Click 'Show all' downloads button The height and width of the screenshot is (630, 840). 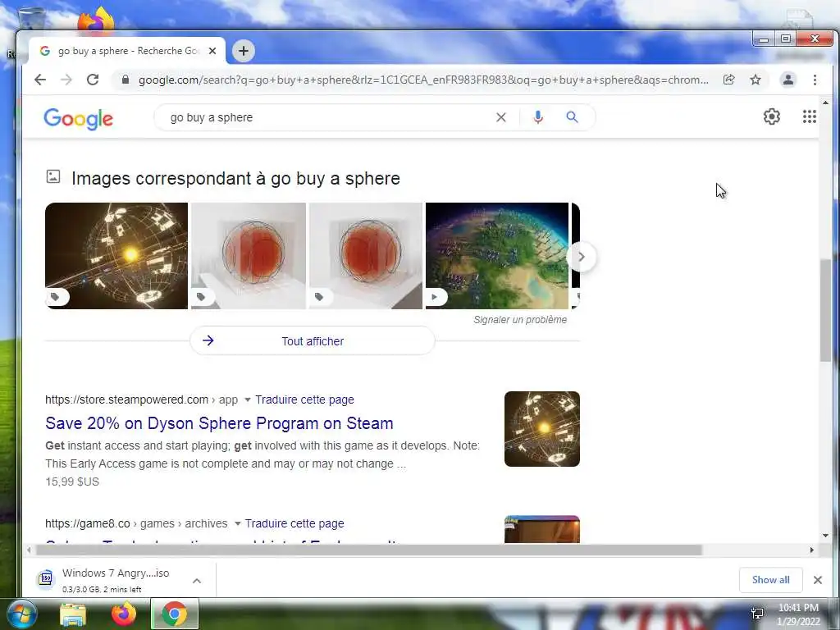[x=770, y=580]
